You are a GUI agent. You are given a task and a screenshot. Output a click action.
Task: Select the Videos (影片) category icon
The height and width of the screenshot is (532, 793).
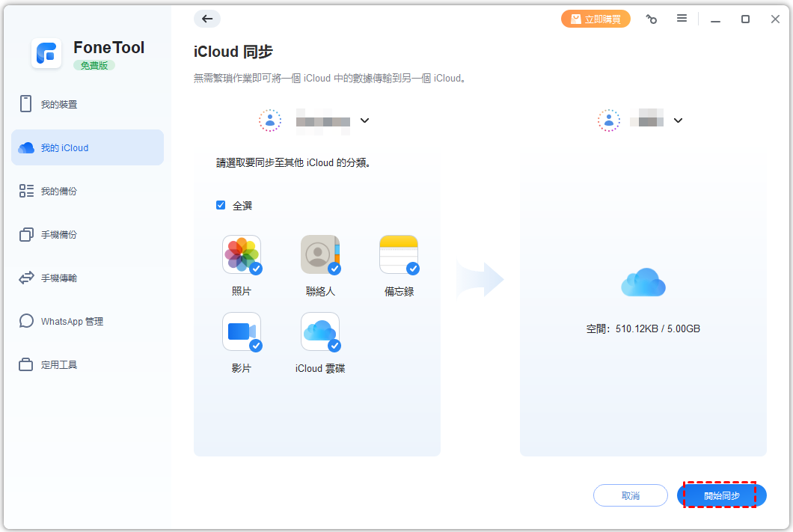pos(241,331)
